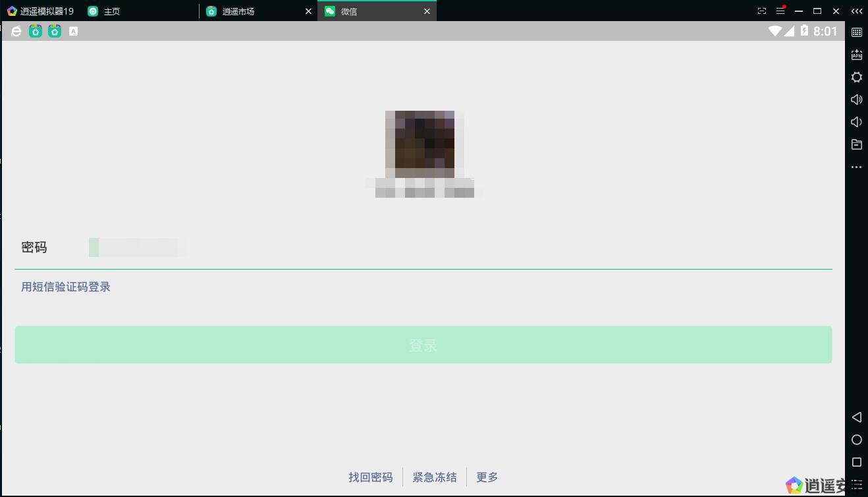Click the install APK icon
Viewport: 868px width, 497px height.
(x=856, y=55)
